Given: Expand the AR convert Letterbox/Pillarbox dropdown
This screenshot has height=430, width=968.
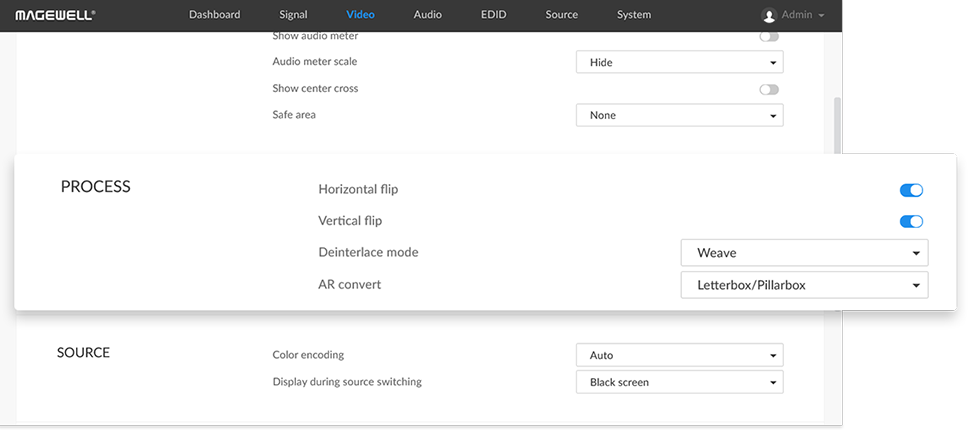Looking at the screenshot, I should [x=804, y=285].
